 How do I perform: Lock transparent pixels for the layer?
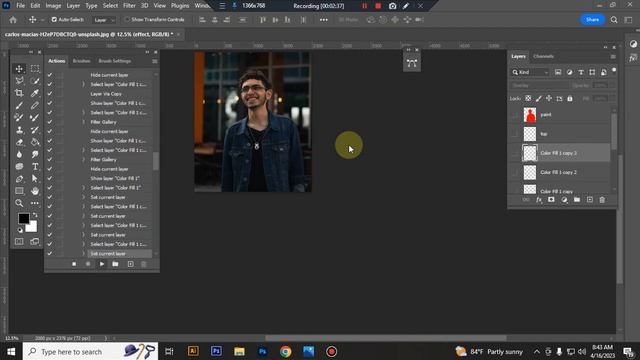(528, 98)
